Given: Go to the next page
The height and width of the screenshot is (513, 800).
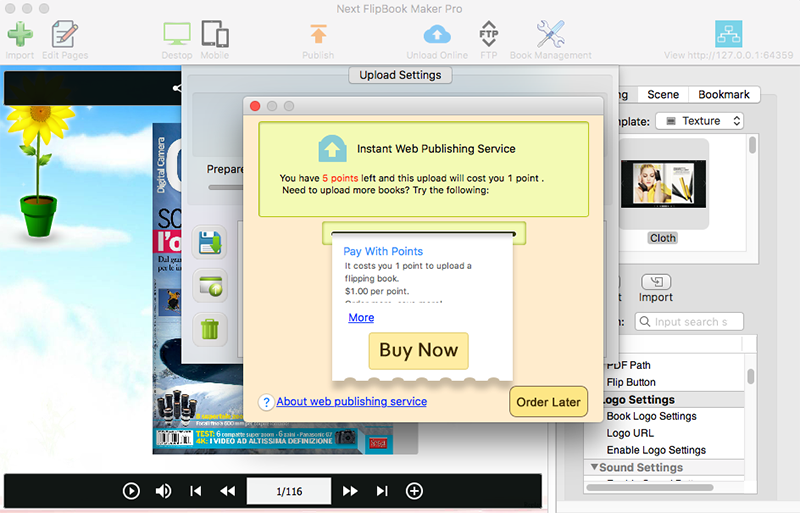Looking at the screenshot, I should point(350,491).
